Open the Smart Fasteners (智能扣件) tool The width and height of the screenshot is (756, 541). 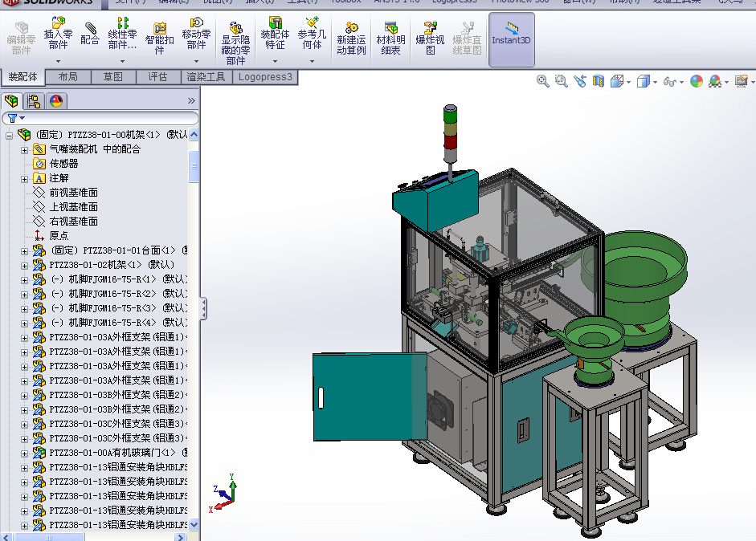click(x=159, y=39)
